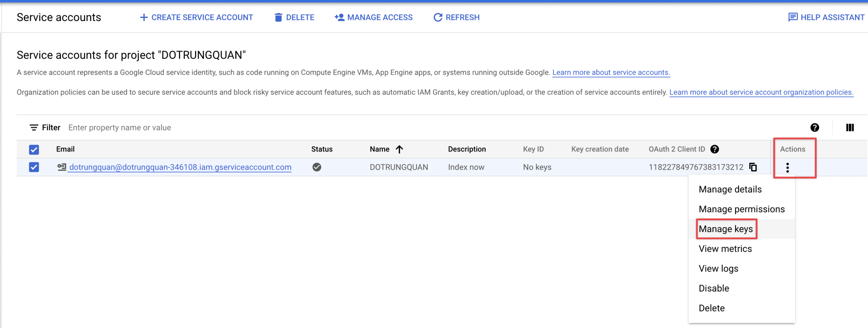Image resolution: width=868 pixels, height=328 pixels.
Task: Toggle the select-all checkbox in table header
Action: [34, 149]
